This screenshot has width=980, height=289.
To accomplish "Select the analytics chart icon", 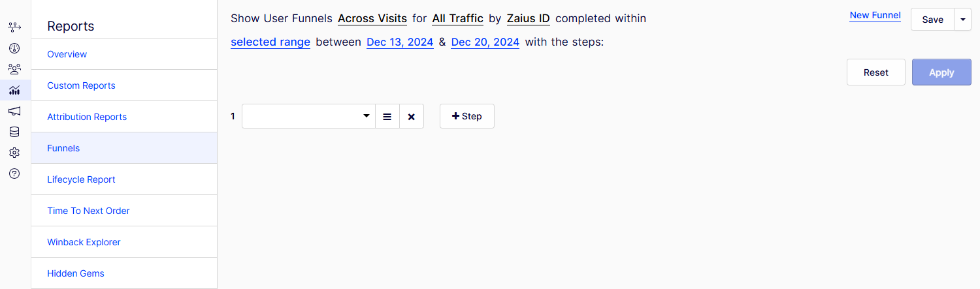I will tap(14, 90).
